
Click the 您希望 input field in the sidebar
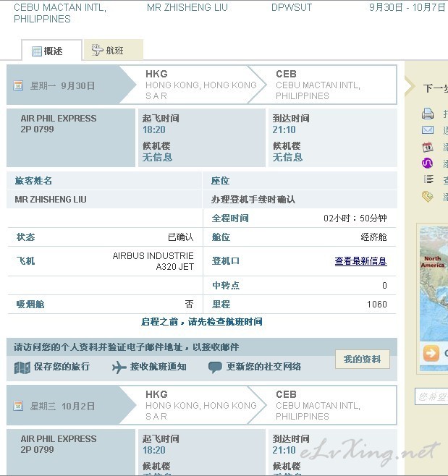tap(431, 396)
